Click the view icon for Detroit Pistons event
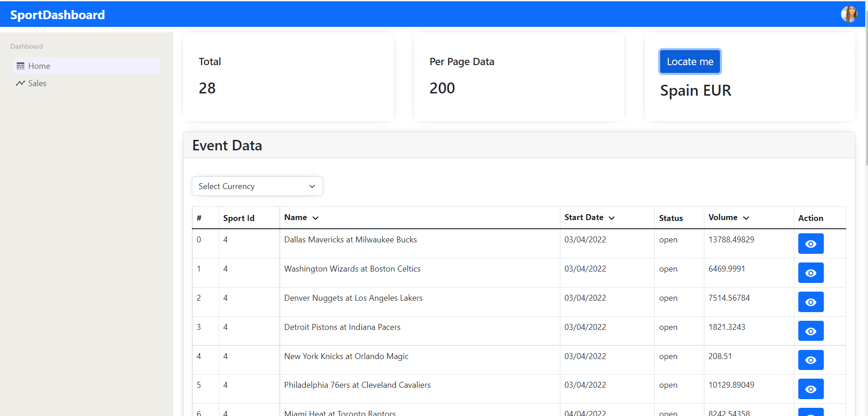 pos(810,331)
